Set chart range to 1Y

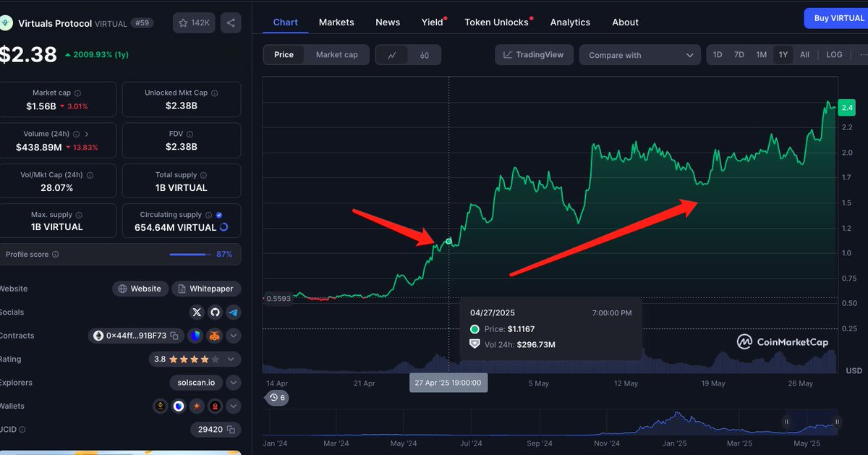click(x=783, y=55)
